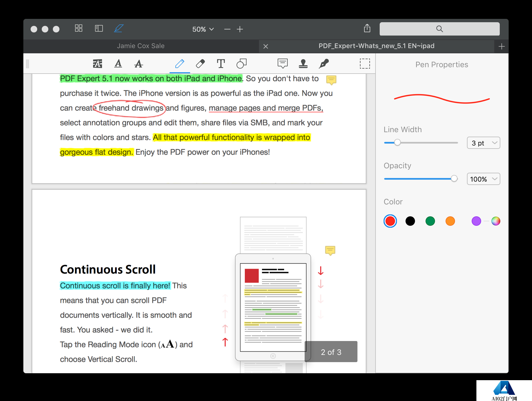Select the rectangular selection tool
532x401 pixels.
tap(365, 64)
